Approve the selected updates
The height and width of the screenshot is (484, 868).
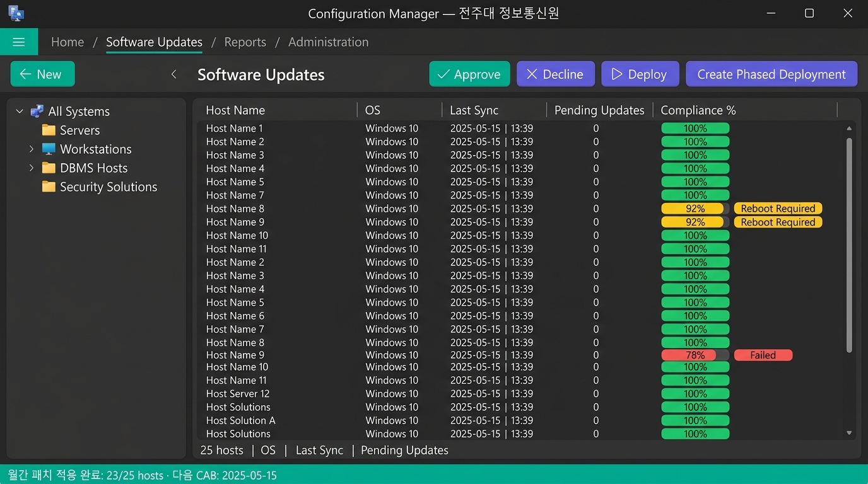coord(469,74)
